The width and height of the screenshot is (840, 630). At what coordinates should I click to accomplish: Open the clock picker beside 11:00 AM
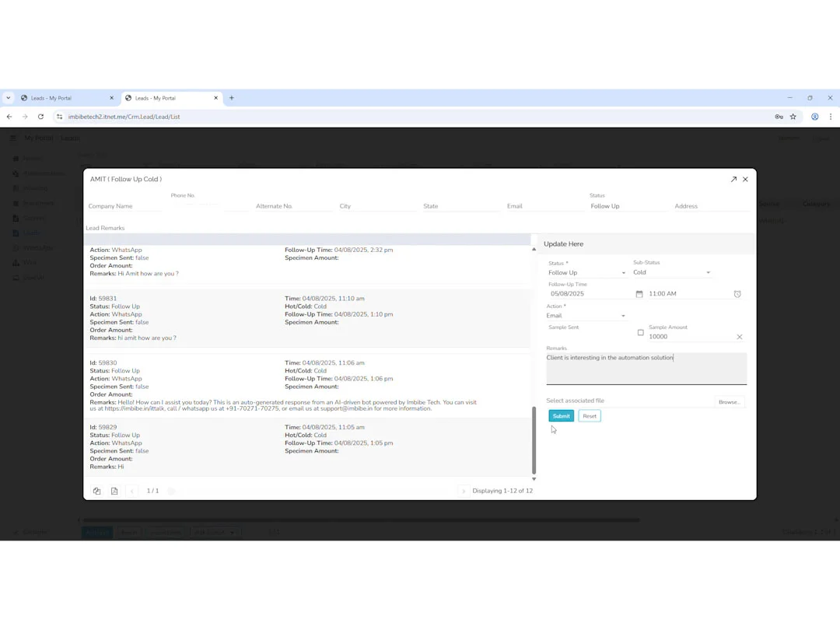[x=737, y=293]
